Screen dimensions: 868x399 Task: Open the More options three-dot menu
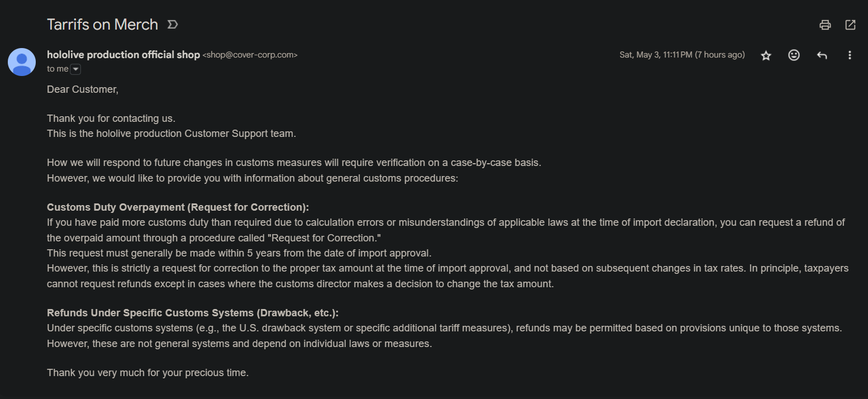coord(850,55)
